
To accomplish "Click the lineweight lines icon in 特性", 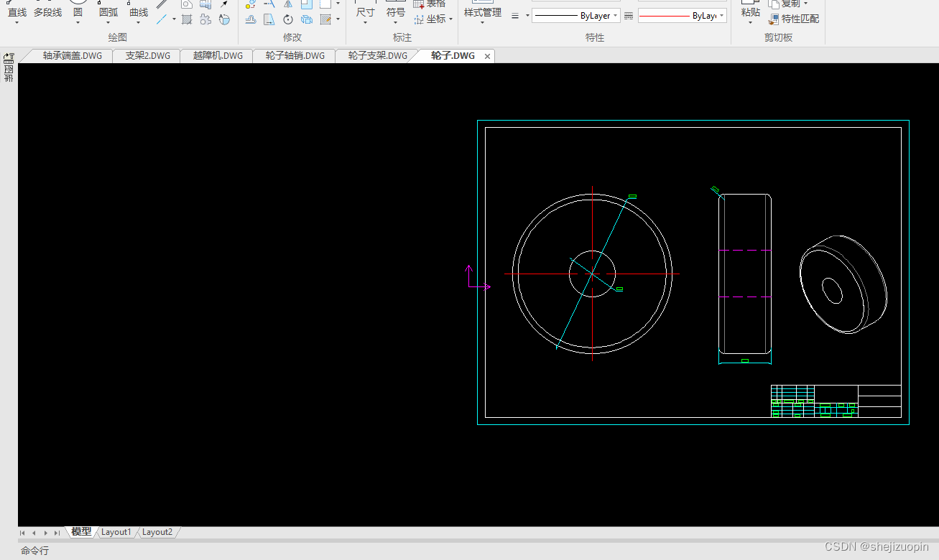I will point(515,16).
